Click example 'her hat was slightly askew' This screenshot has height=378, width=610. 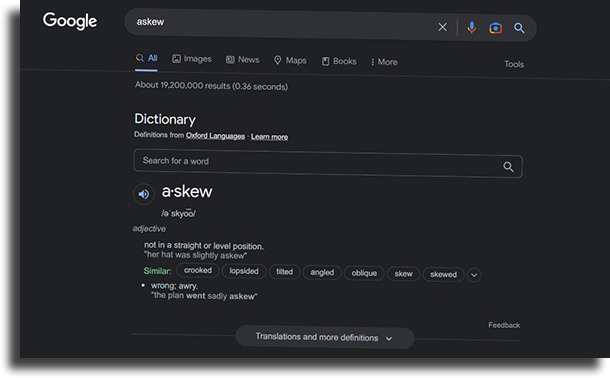coord(195,255)
